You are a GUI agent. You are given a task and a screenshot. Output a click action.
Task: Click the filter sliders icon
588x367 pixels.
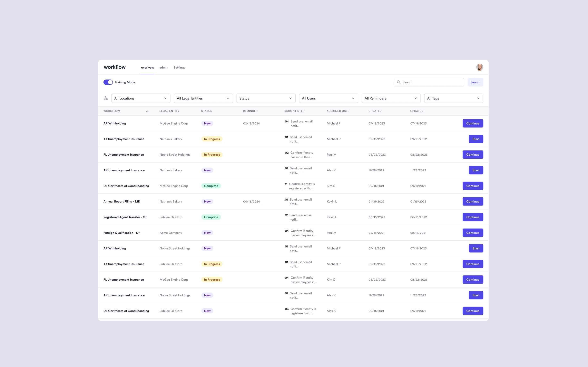106,98
